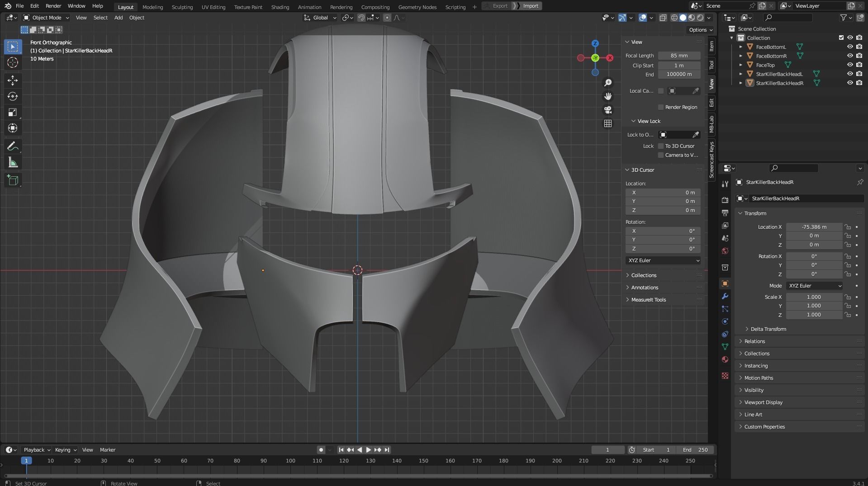Hide FaceTop in viewport via eye icon
Image resolution: width=868 pixels, height=486 pixels.
pyautogui.click(x=850, y=65)
